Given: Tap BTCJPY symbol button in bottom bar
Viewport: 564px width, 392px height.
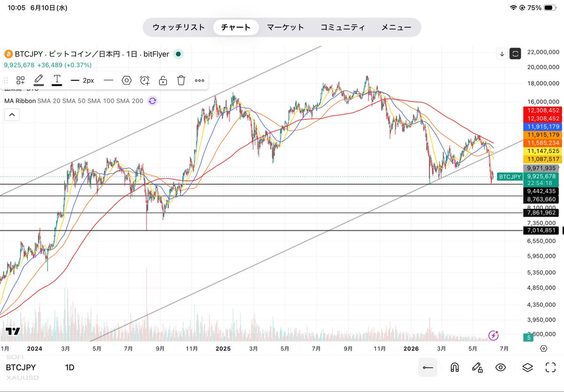Looking at the screenshot, I should coord(21,368).
